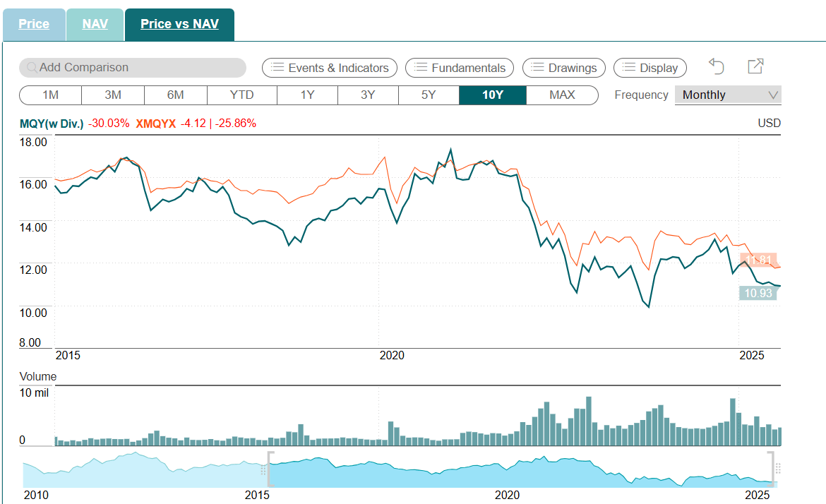Select the MAX time range

pyautogui.click(x=561, y=95)
